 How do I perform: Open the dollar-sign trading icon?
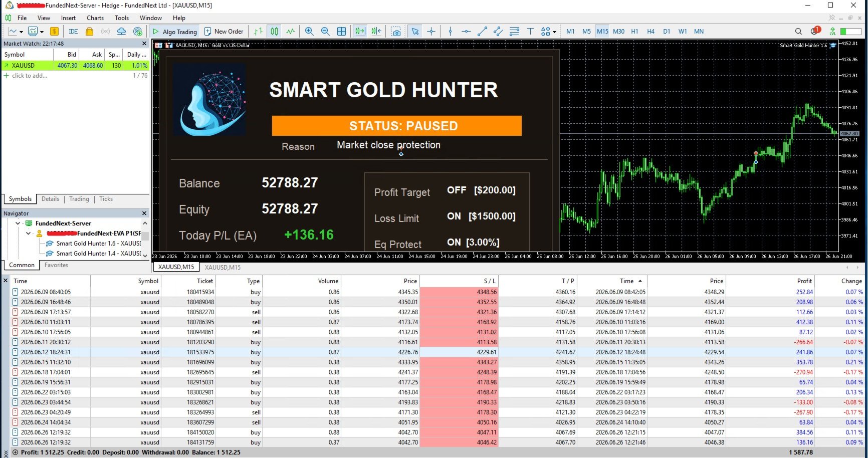pyautogui.click(x=54, y=31)
